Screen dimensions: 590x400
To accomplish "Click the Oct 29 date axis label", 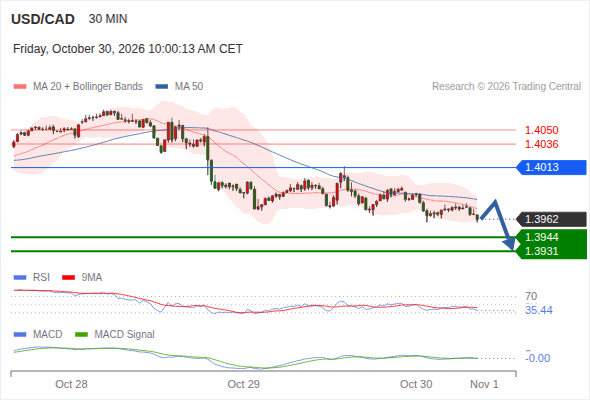I will [x=243, y=384].
